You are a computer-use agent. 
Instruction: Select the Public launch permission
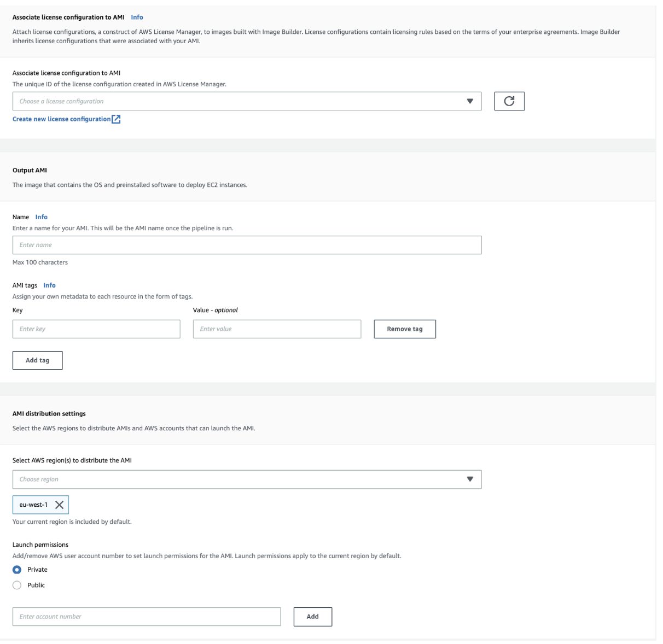pos(17,585)
